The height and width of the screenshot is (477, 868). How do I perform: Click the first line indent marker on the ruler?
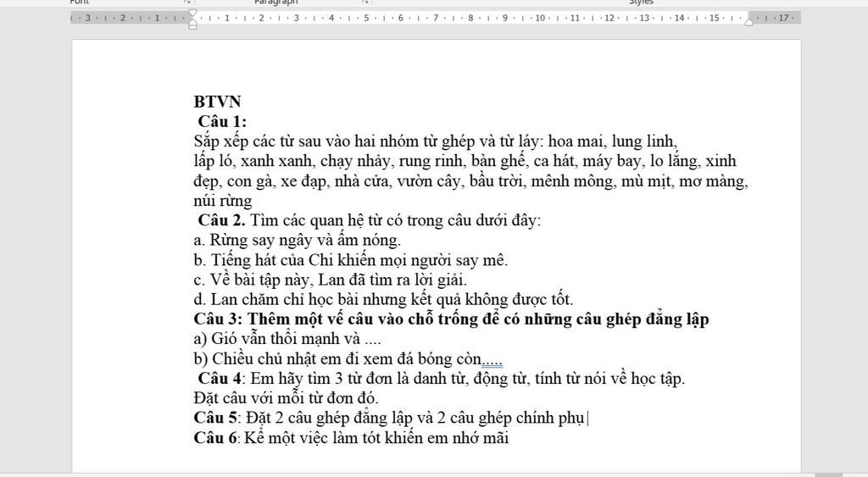192,13
